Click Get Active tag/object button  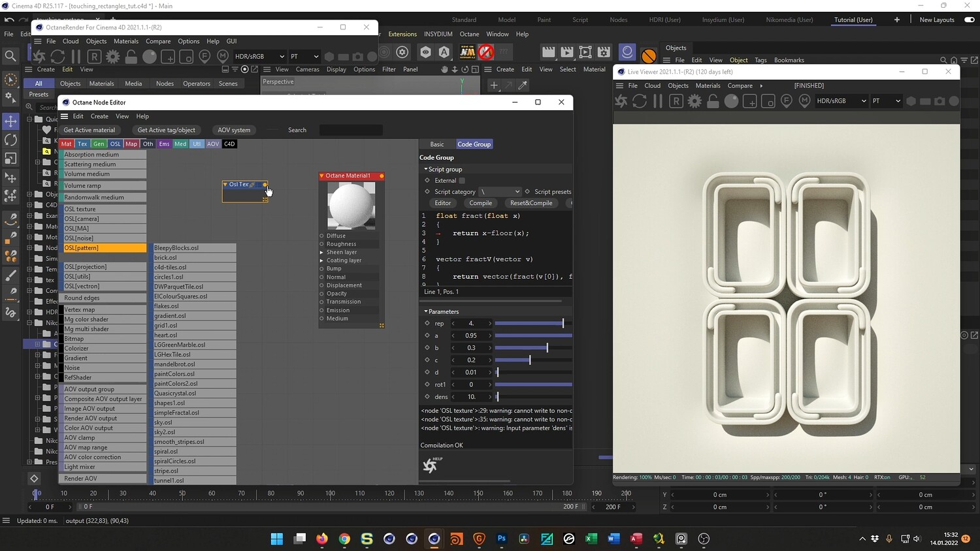[167, 130]
